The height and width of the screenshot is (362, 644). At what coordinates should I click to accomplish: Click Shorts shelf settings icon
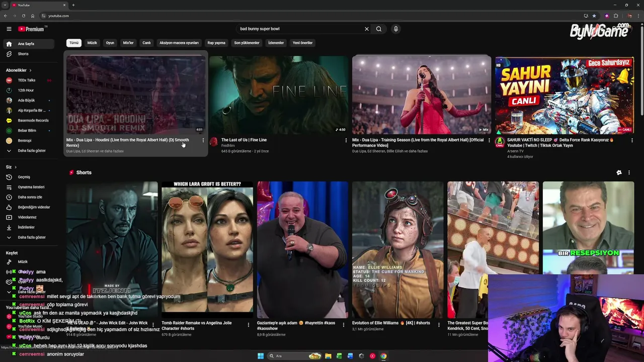pyautogui.click(x=619, y=172)
